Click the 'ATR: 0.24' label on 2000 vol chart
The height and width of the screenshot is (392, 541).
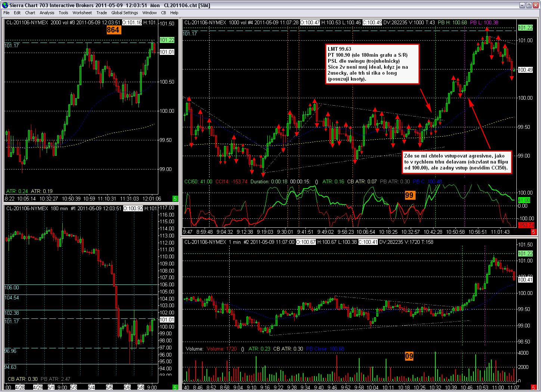(x=17, y=191)
